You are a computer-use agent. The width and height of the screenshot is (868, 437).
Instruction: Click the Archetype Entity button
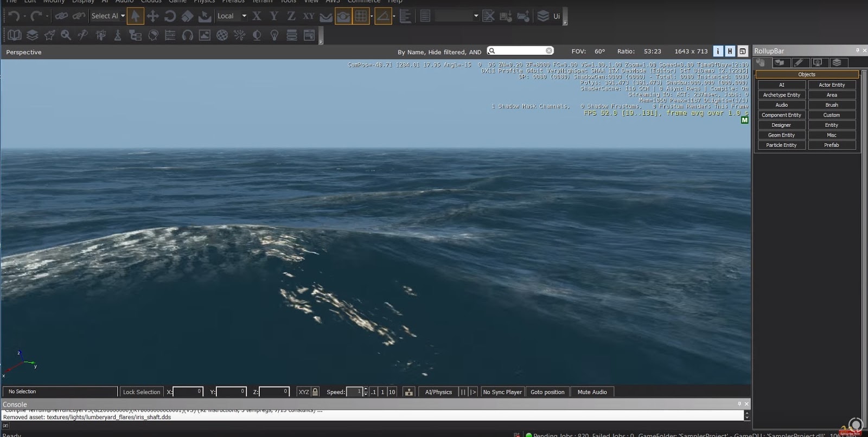point(781,95)
